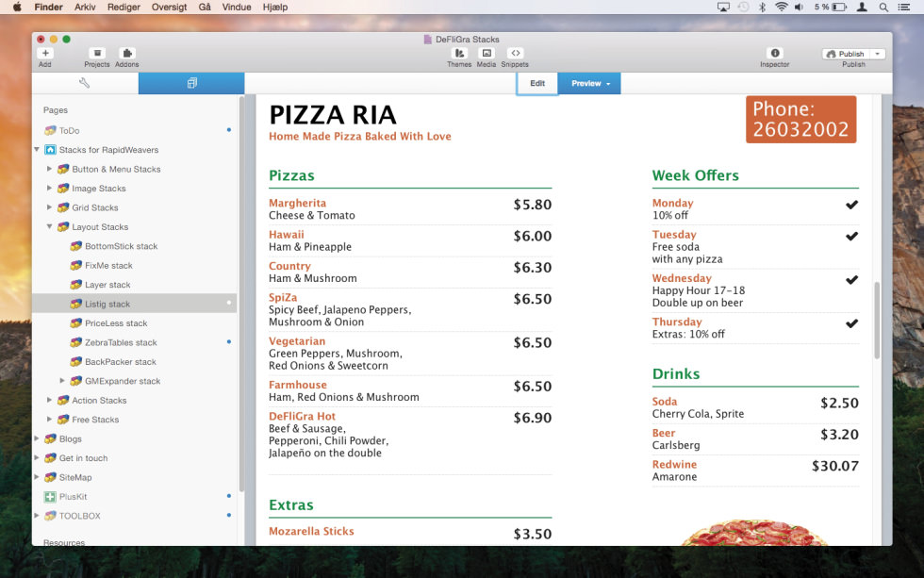Image resolution: width=924 pixels, height=578 pixels.
Task: Open the Hjælp menu
Action: coord(275,7)
